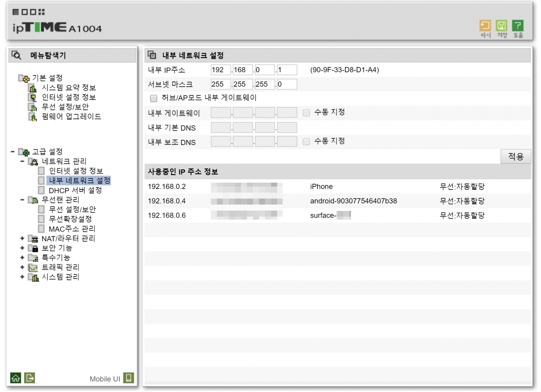Click the 저장 (save) icon in header
Viewport: 541px width, 392px height.
coord(501,26)
